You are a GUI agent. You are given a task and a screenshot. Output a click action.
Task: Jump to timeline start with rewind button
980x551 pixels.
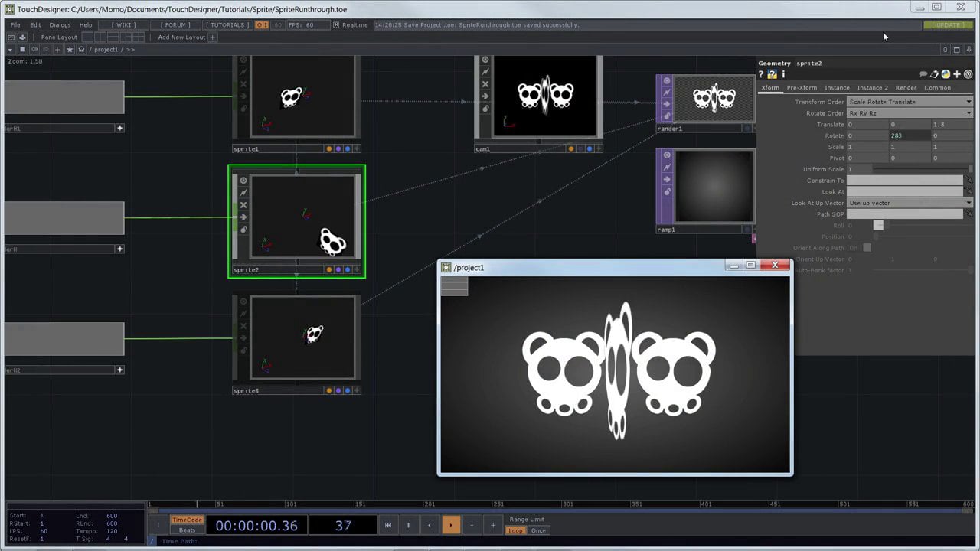click(388, 525)
